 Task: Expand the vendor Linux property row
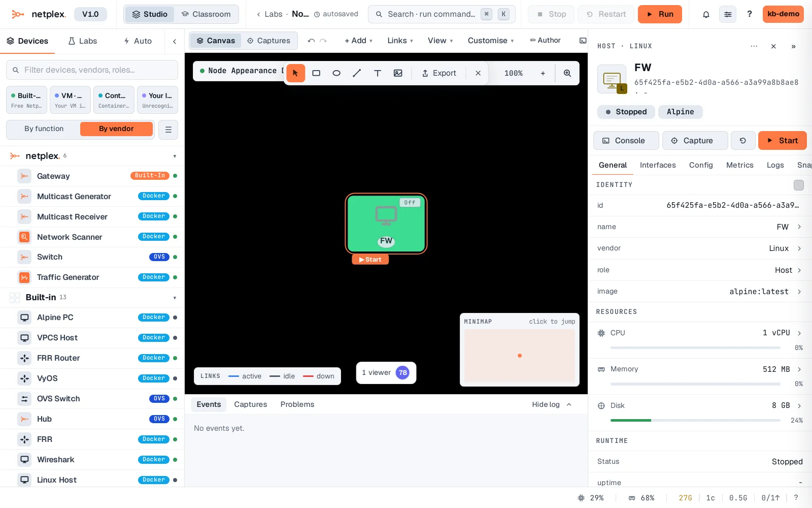(700, 248)
